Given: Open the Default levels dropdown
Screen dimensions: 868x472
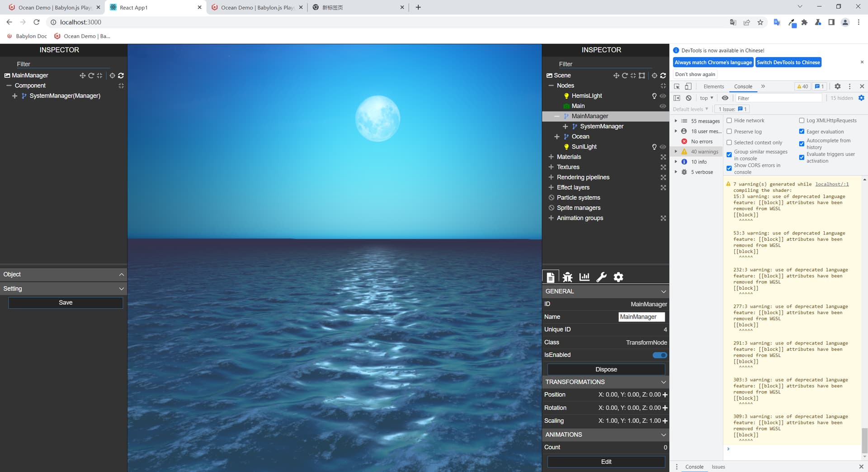Looking at the screenshot, I should point(690,109).
